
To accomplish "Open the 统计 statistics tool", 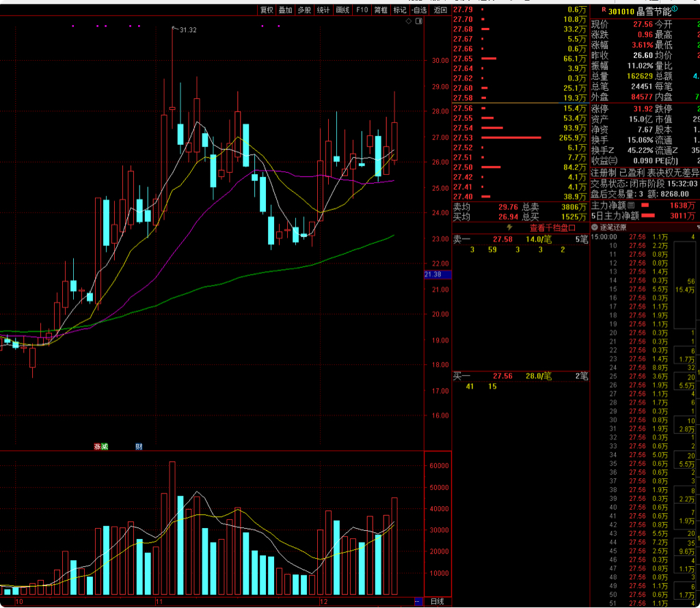I will 323,10.
